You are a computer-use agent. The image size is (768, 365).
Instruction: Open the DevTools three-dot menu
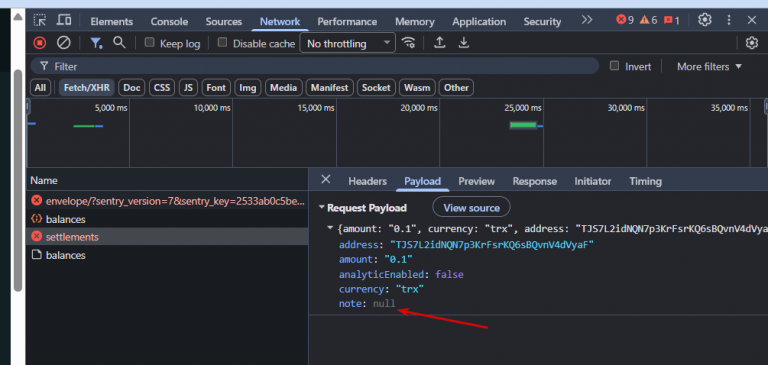729,20
